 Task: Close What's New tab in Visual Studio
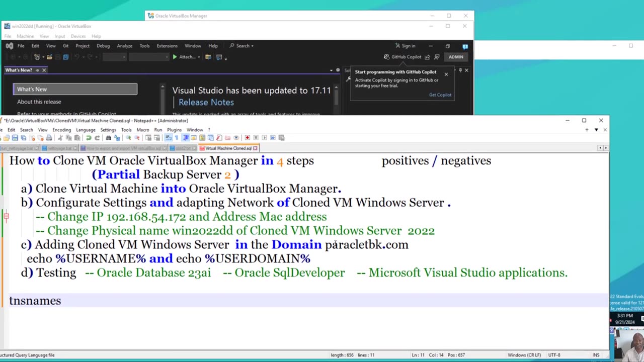pyautogui.click(x=44, y=70)
